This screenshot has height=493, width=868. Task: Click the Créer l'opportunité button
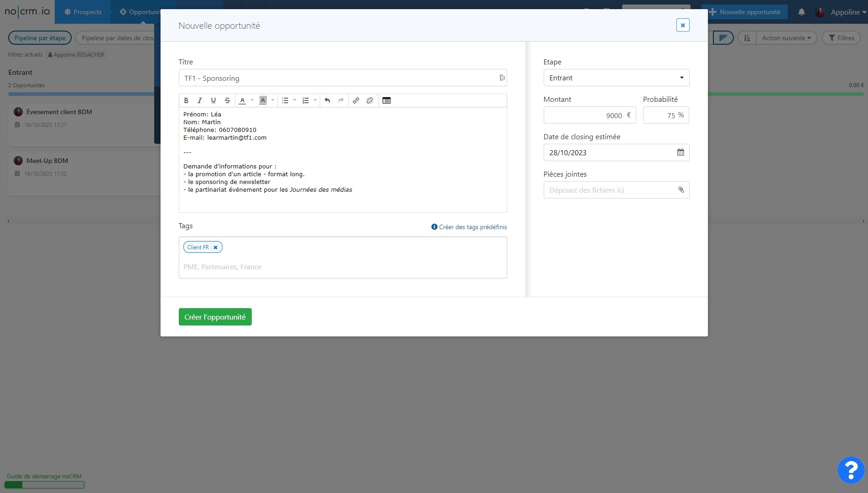(x=215, y=317)
